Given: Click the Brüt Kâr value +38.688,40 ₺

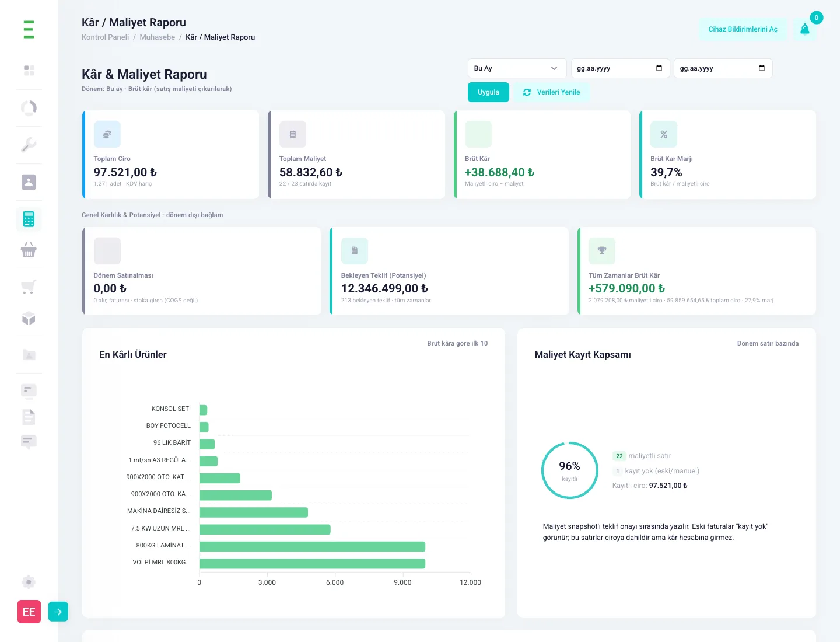Looking at the screenshot, I should coord(499,172).
